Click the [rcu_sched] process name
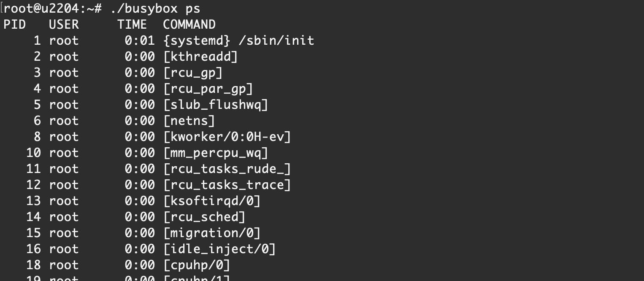Screen dimensions: 644x281 click(x=204, y=217)
